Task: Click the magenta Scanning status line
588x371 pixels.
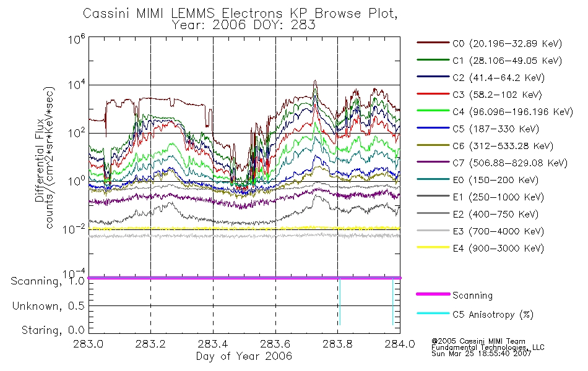Action: tap(244, 278)
